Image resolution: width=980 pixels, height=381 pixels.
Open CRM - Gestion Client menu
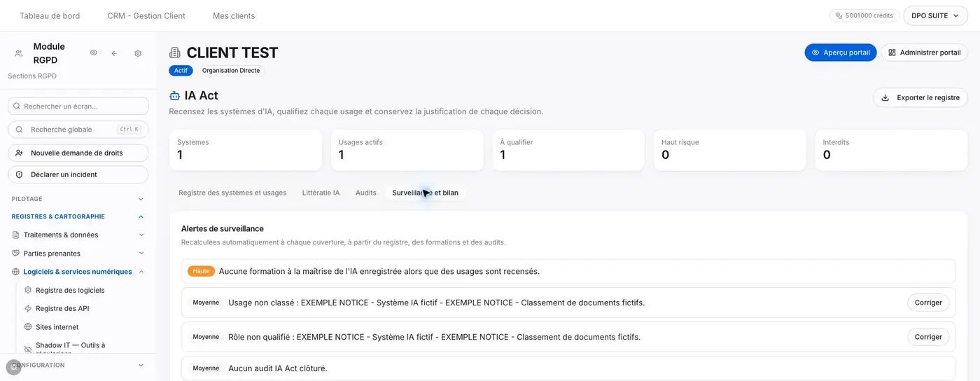(146, 15)
